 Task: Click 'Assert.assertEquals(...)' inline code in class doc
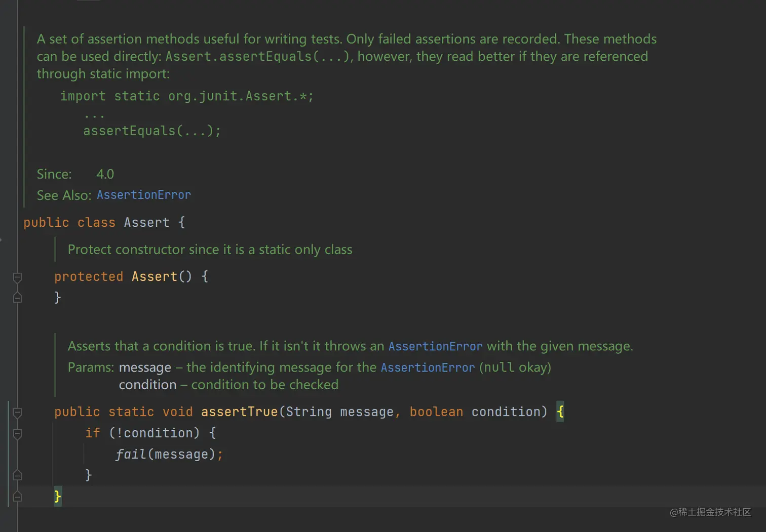(x=257, y=57)
